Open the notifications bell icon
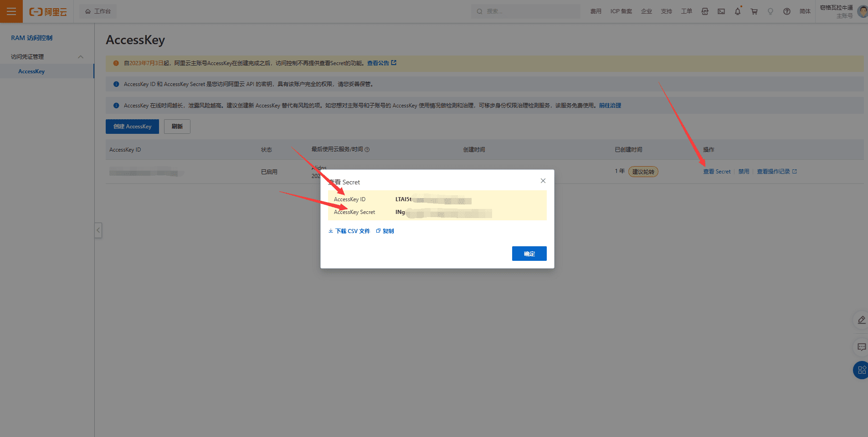The height and width of the screenshot is (437, 868). [738, 11]
